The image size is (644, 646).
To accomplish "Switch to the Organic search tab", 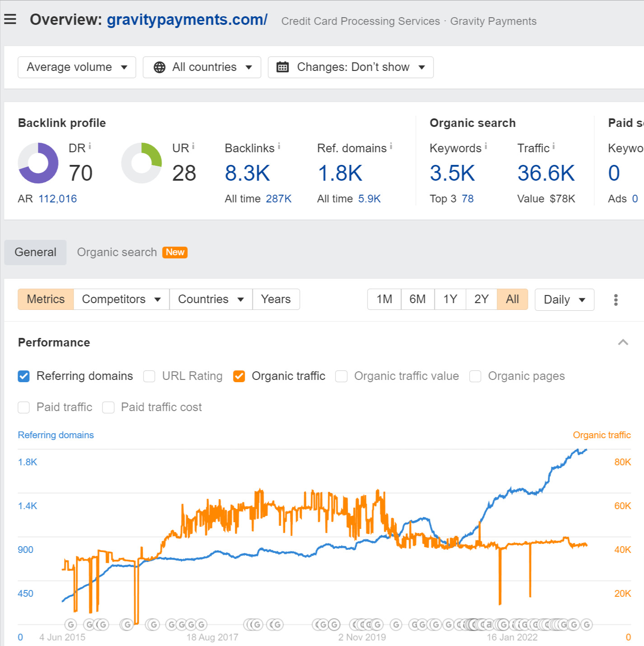I will [117, 252].
